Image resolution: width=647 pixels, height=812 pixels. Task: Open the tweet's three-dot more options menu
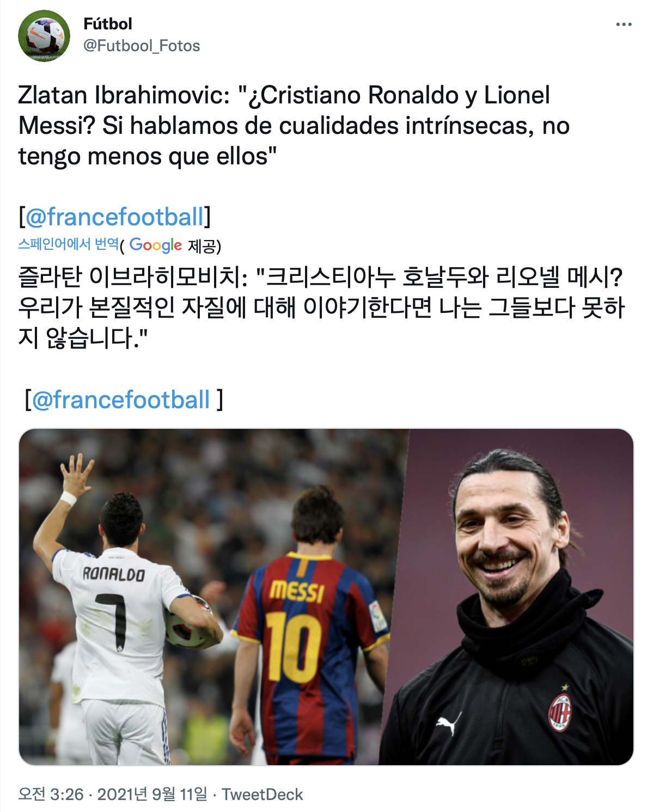[x=624, y=24]
